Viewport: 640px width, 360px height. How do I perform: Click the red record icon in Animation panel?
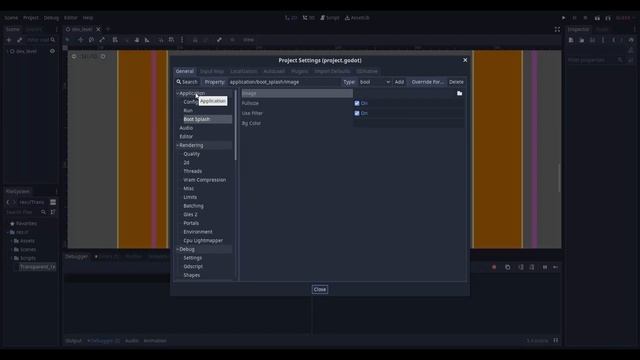[x=494, y=267]
